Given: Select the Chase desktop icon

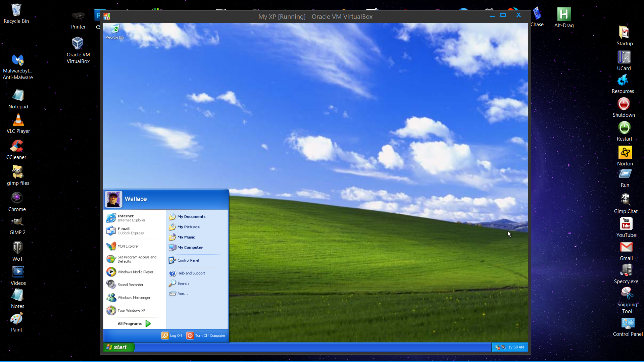Looking at the screenshot, I should pyautogui.click(x=537, y=17).
